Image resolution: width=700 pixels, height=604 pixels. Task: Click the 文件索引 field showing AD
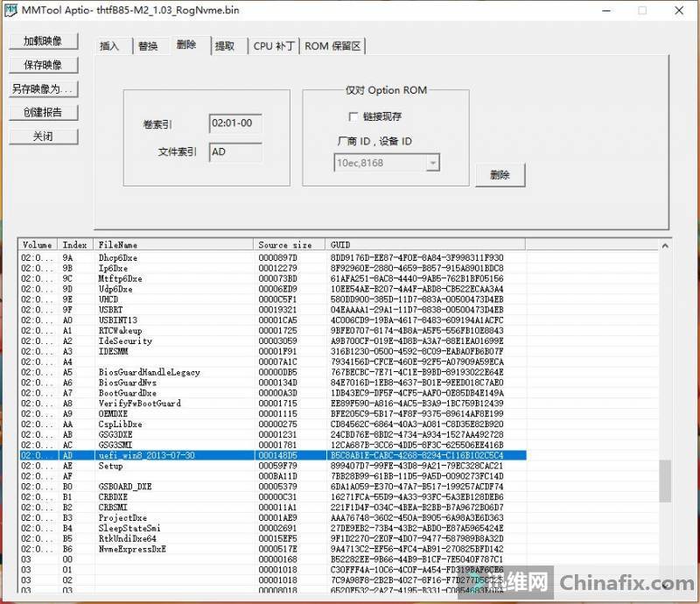(x=235, y=152)
